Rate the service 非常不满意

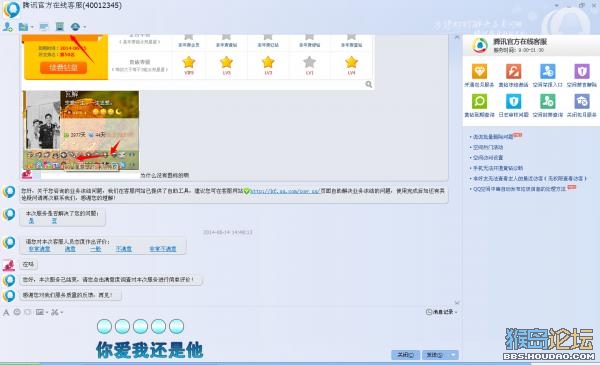coord(163,249)
